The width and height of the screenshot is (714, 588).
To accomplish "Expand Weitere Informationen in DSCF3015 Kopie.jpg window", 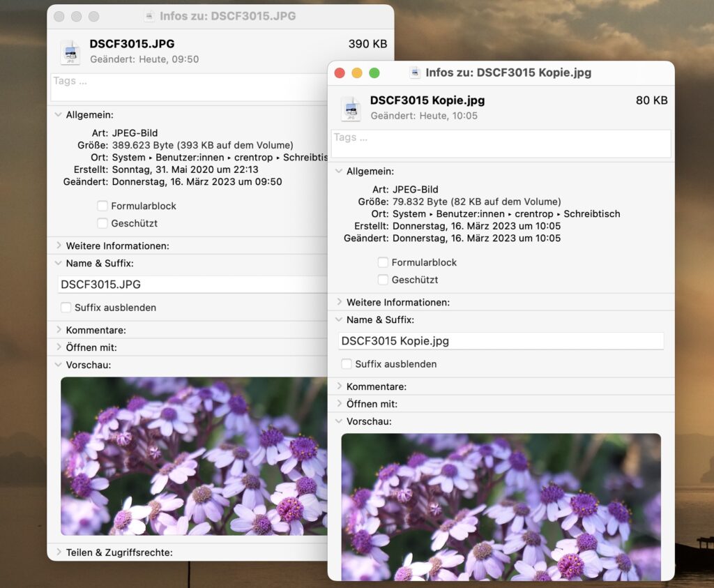I will (x=339, y=302).
